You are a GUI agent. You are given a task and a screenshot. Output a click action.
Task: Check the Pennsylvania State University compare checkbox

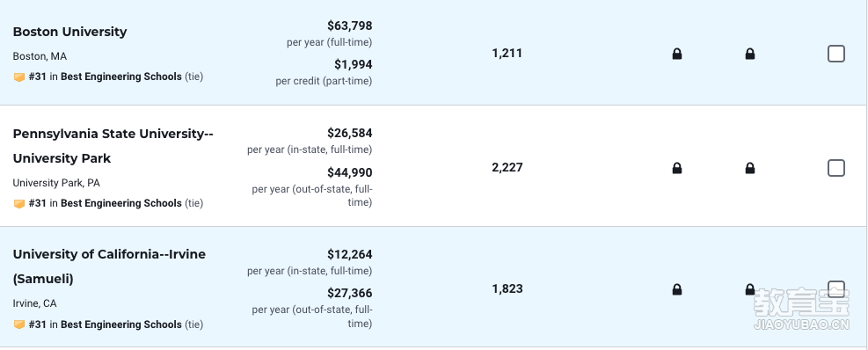coord(835,168)
